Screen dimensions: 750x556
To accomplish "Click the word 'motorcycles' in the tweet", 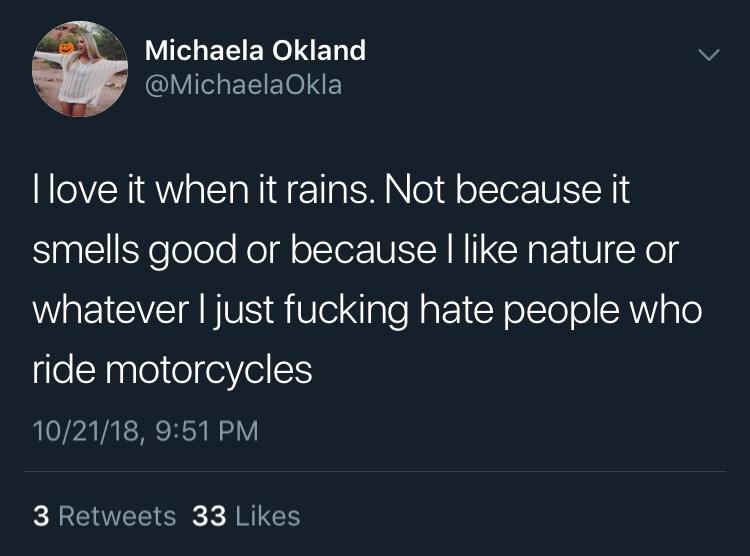I will point(209,370).
